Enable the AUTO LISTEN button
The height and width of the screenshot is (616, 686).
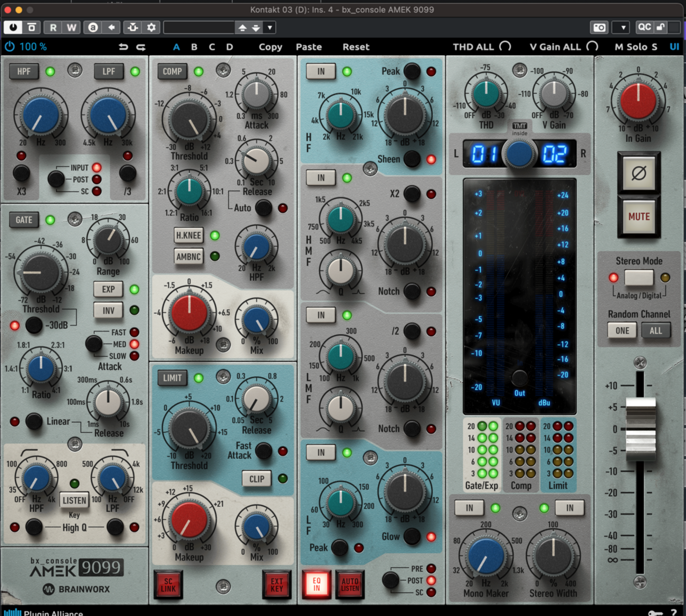tap(350, 584)
